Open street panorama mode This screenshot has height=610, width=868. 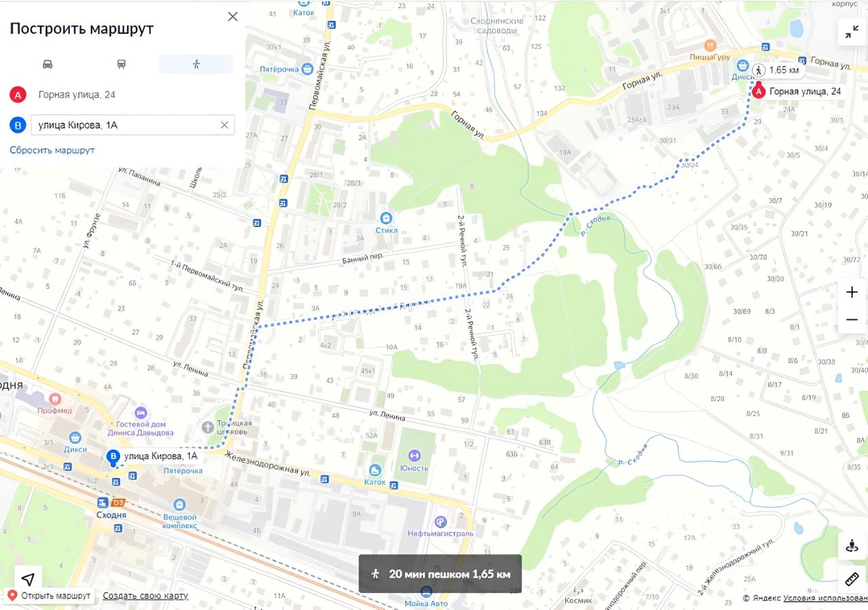[x=852, y=546]
